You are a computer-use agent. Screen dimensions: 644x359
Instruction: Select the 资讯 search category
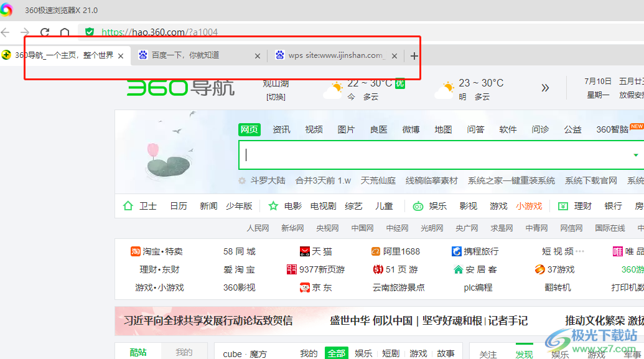click(281, 129)
